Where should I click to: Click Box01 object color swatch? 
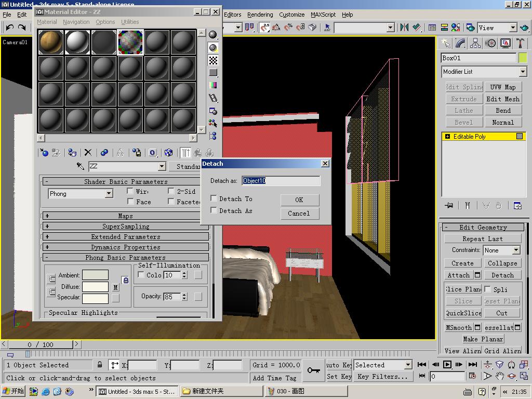click(x=523, y=58)
